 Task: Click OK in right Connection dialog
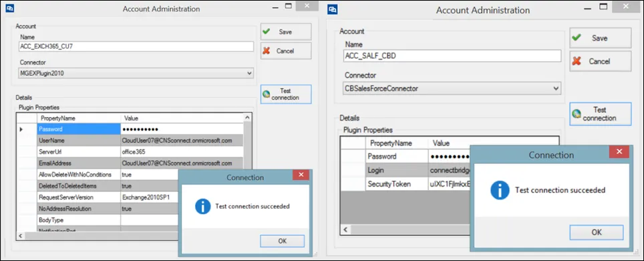(597, 232)
